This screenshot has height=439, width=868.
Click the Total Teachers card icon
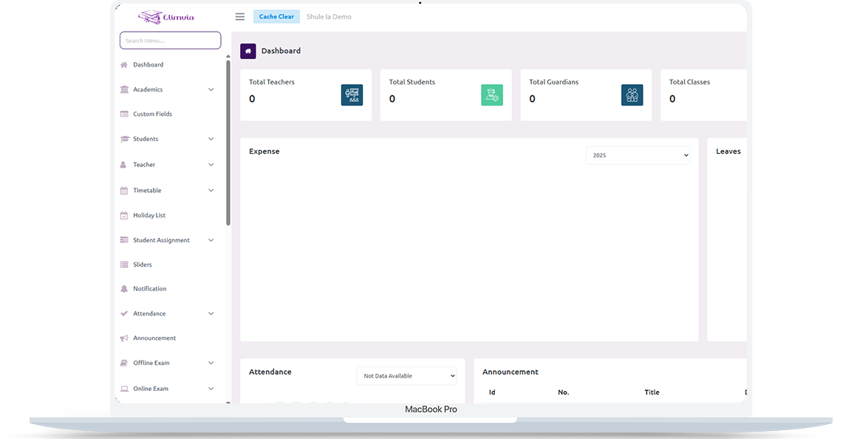coord(352,95)
